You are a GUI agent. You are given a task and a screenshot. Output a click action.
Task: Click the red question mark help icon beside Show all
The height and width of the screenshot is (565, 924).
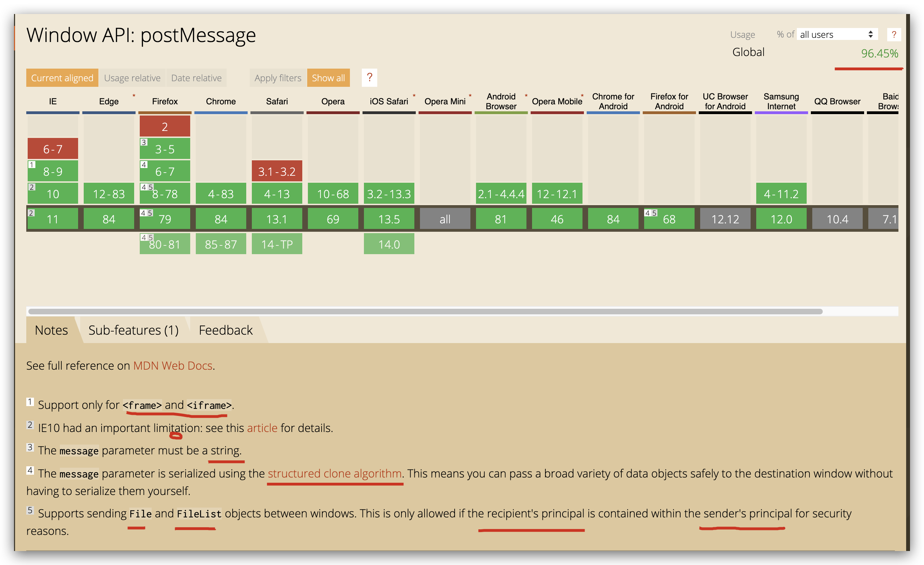(x=370, y=78)
